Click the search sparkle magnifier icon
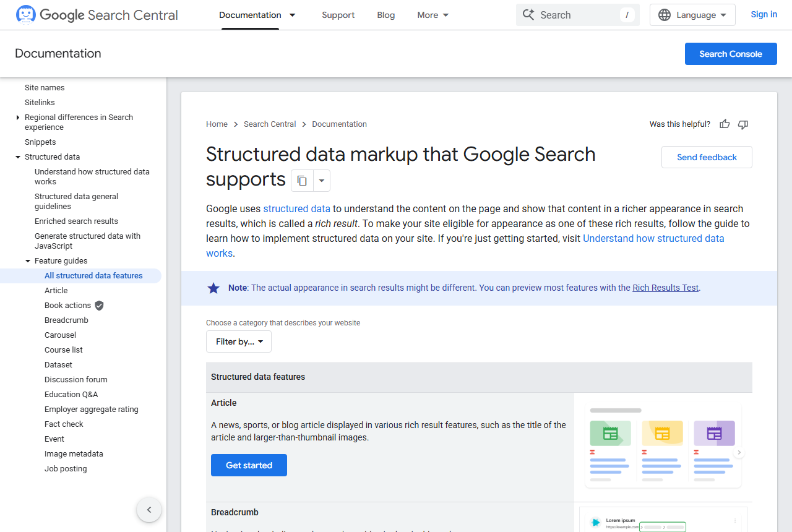This screenshot has width=792, height=532. pos(528,15)
